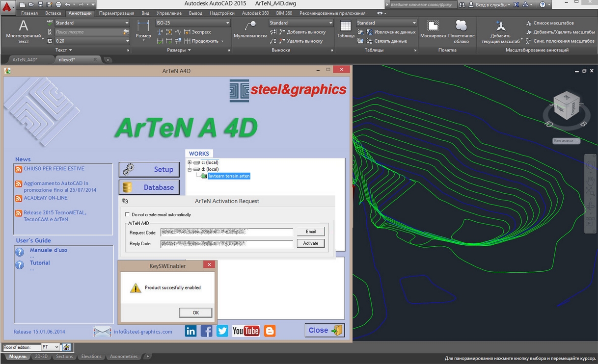Click the Размер dimension tool
The height and width of the screenshot is (364, 598).
(x=143, y=30)
